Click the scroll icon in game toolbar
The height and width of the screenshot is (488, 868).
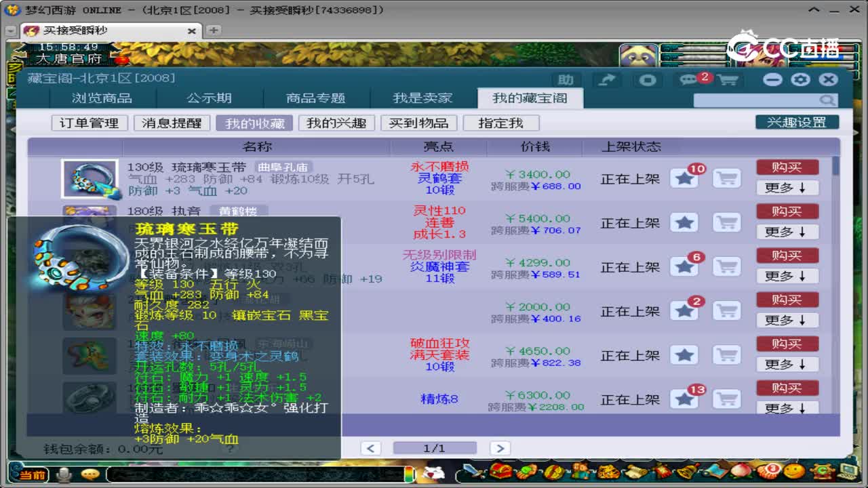pos(635,470)
